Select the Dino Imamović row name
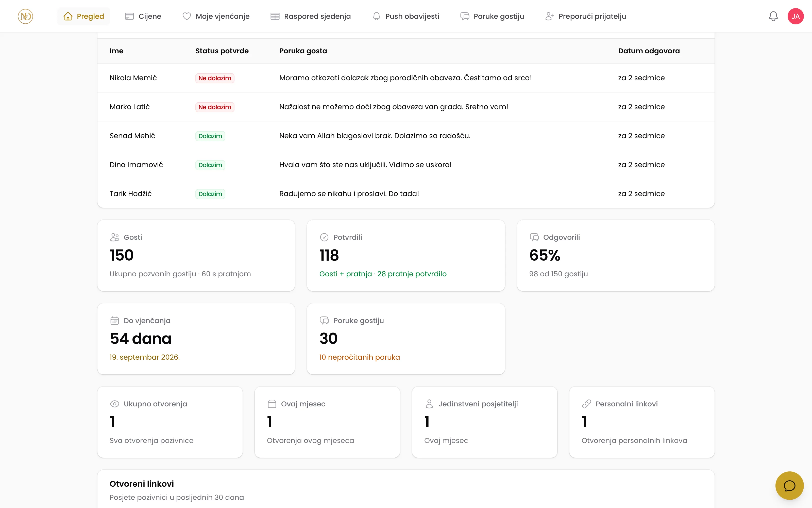The image size is (812, 508). point(136,165)
